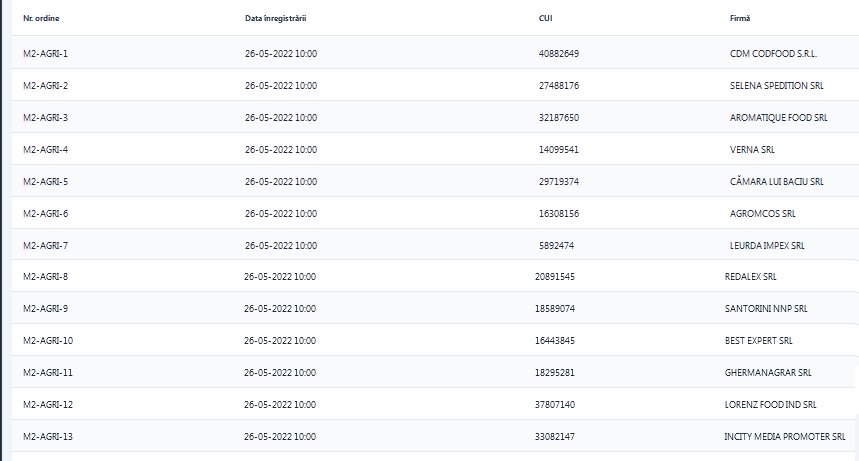This screenshot has width=859, height=461.
Task: Open the LORENZ FOOD IND SRL row
Action: [770, 405]
